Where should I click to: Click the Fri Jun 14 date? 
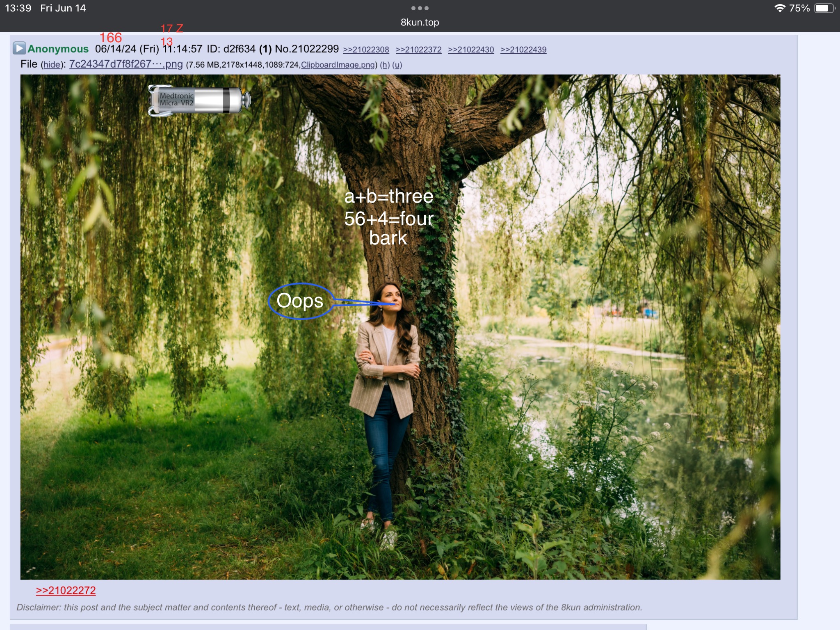point(63,8)
